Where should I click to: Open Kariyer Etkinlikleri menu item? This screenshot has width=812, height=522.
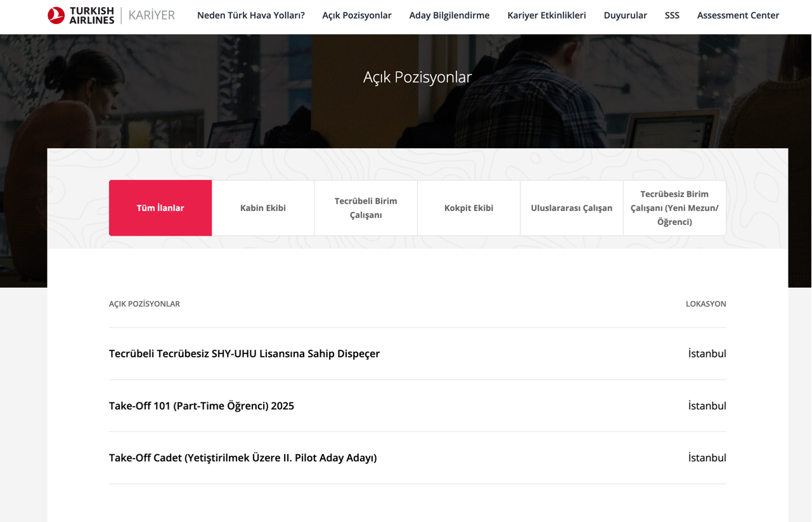(546, 15)
